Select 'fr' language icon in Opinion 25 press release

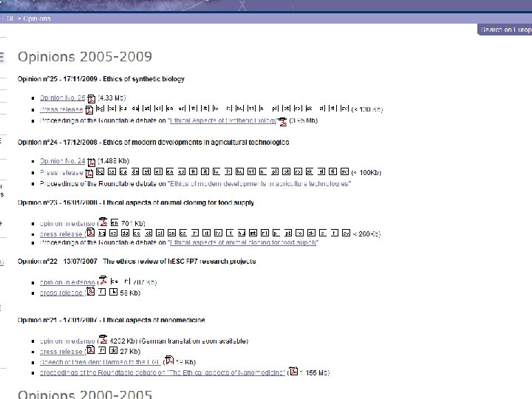click(x=193, y=109)
